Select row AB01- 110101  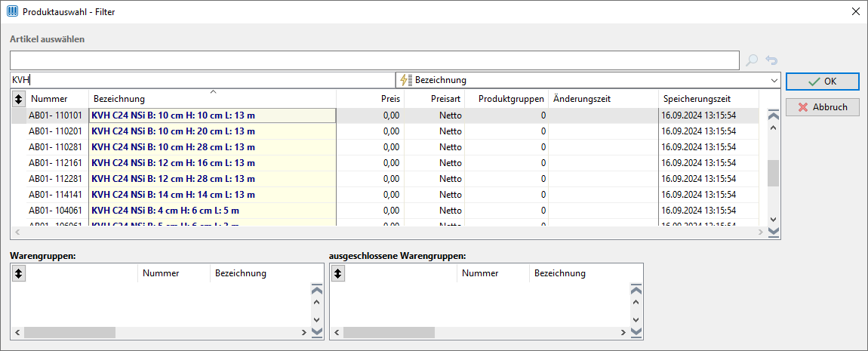[385, 115]
